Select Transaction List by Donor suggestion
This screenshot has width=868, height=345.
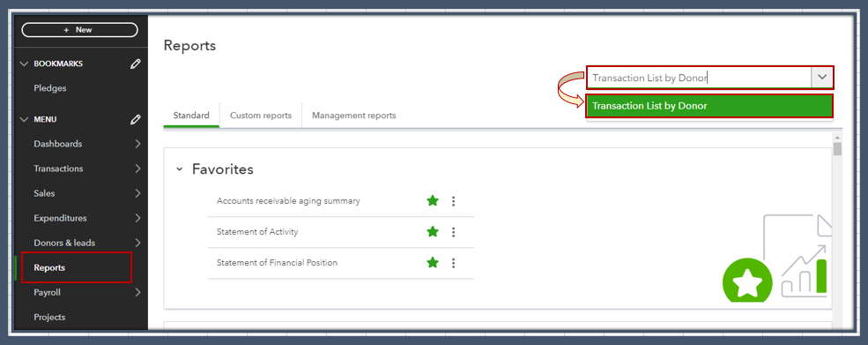point(709,106)
